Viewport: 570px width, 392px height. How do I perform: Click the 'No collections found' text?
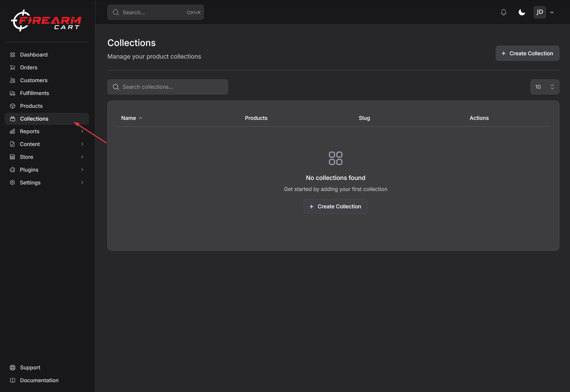click(x=335, y=178)
